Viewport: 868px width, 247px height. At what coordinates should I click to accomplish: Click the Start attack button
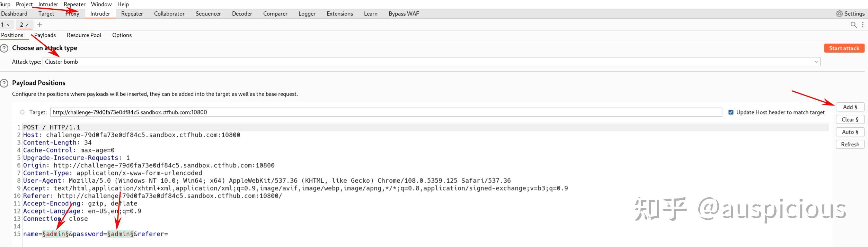(844, 48)
